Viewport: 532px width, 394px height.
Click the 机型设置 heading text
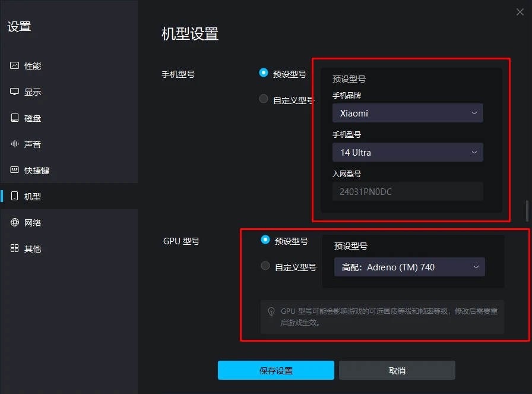tap(190, 34)
